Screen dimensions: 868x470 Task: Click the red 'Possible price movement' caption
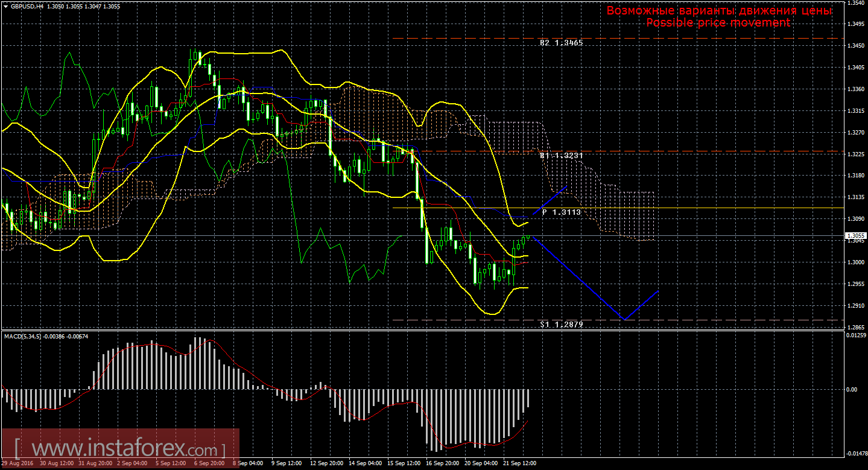pyautogui.click(x=718, y=22)
